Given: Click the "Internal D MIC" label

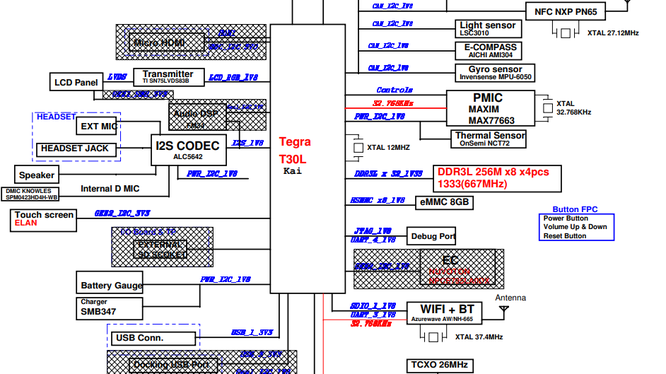Looking at the screenshot, I should click(110, 188).
